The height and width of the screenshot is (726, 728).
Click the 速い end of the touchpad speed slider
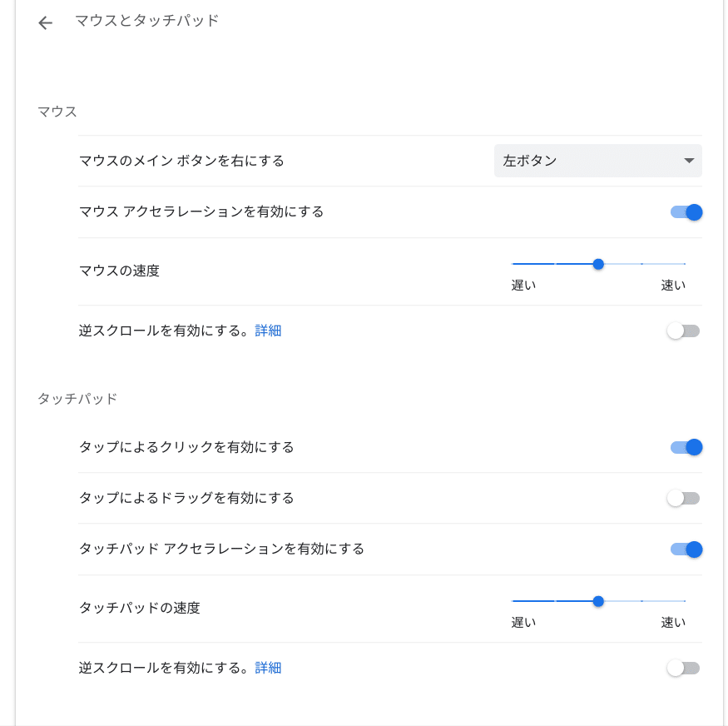click(685, 601)
